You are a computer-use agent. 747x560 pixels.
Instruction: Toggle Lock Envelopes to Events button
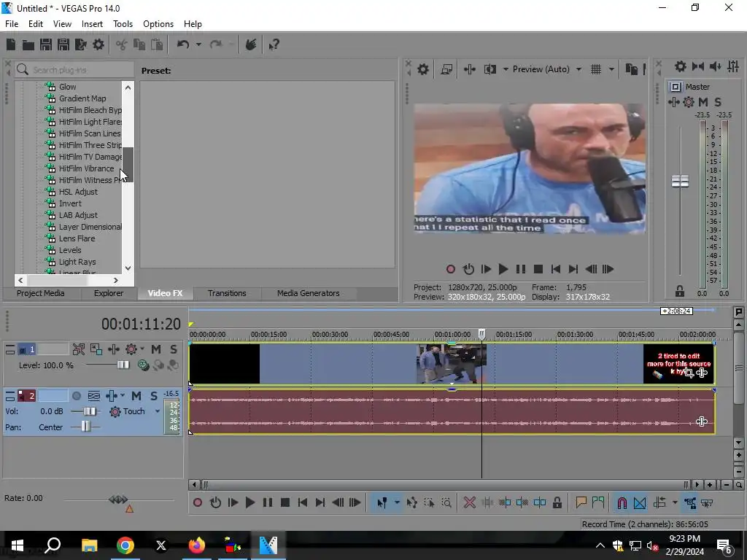pos(690,502)
